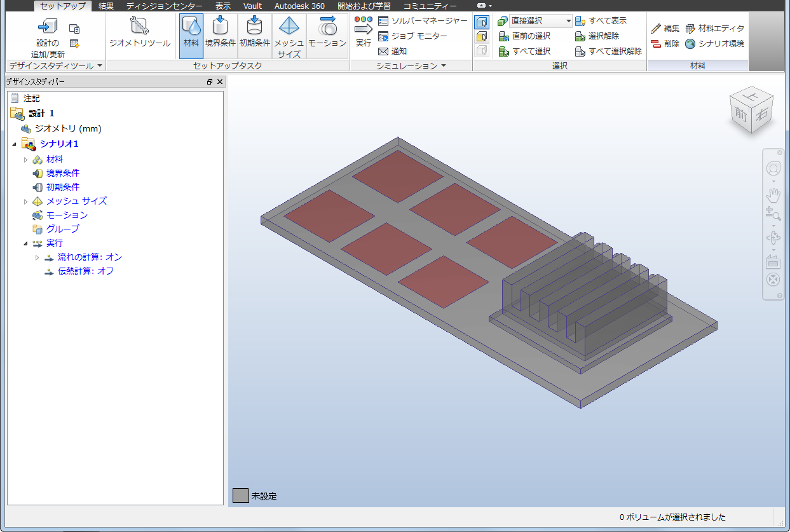Open the 直接選択 dropdown
The width and height of the screenshot is (790, 532).
point(541,21)
